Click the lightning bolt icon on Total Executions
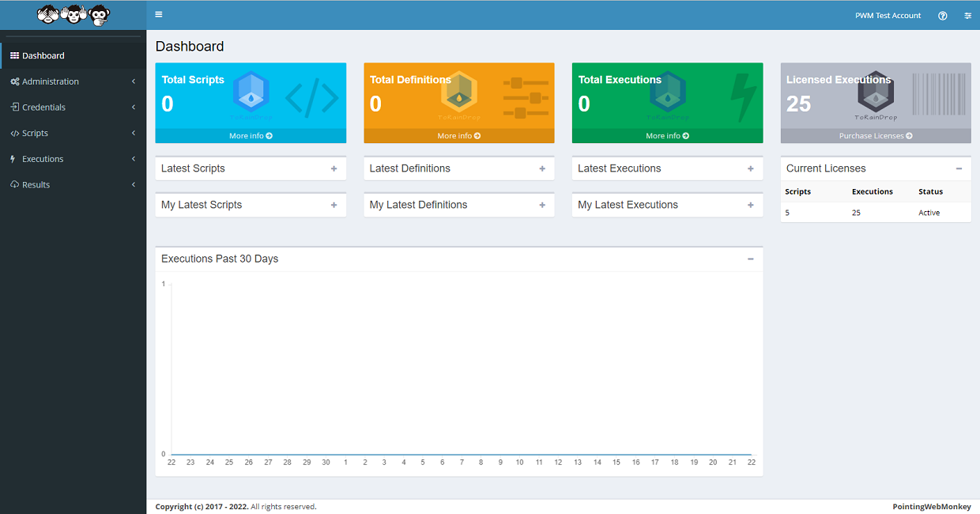This screenshot has height=514, width=980. [x=743, y=98]
